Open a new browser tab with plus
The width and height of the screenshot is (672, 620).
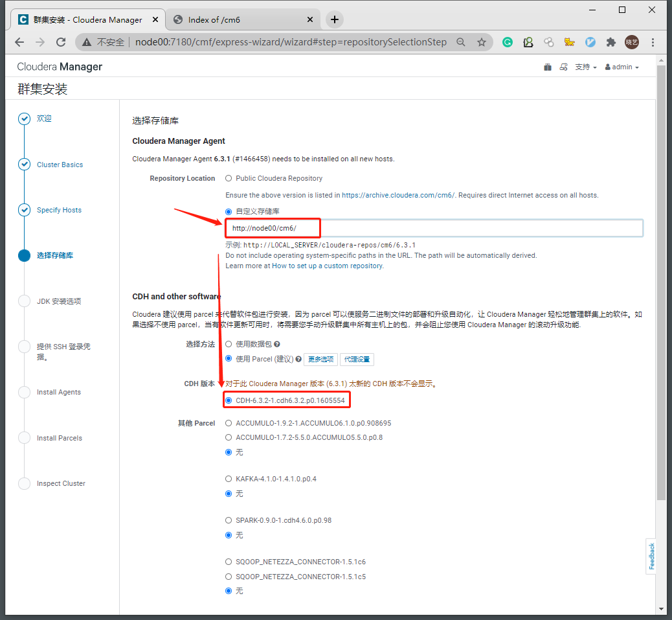(335, 19)
